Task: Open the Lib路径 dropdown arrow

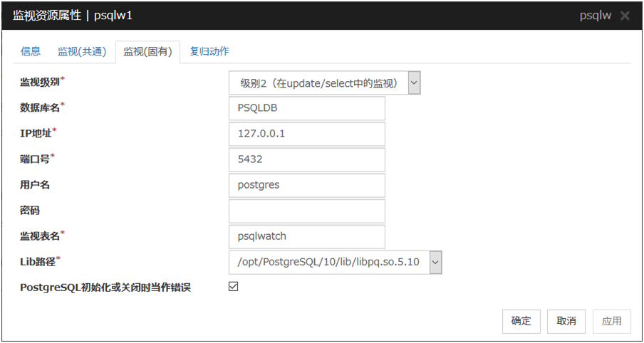Action: click(x=435, y=263)
